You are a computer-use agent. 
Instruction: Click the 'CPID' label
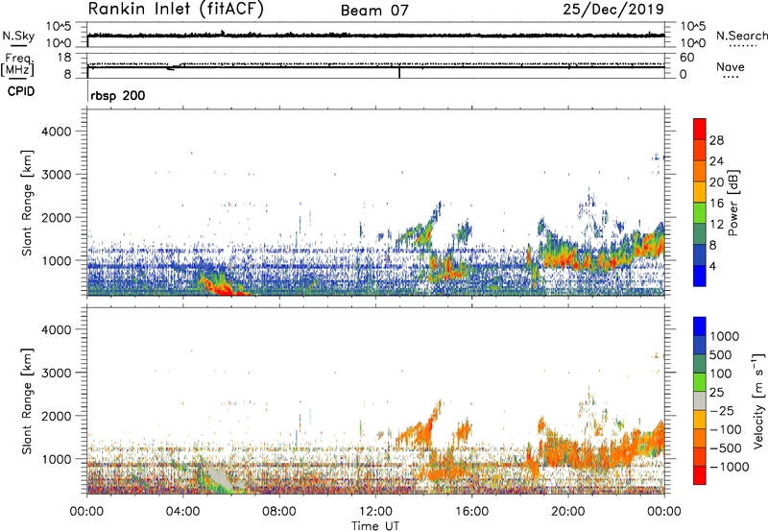21,91
